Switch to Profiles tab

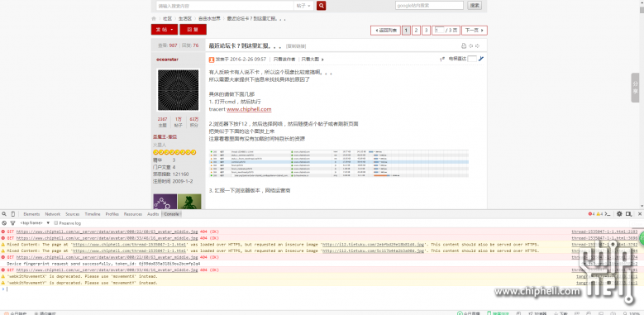[x=112, y=214]
